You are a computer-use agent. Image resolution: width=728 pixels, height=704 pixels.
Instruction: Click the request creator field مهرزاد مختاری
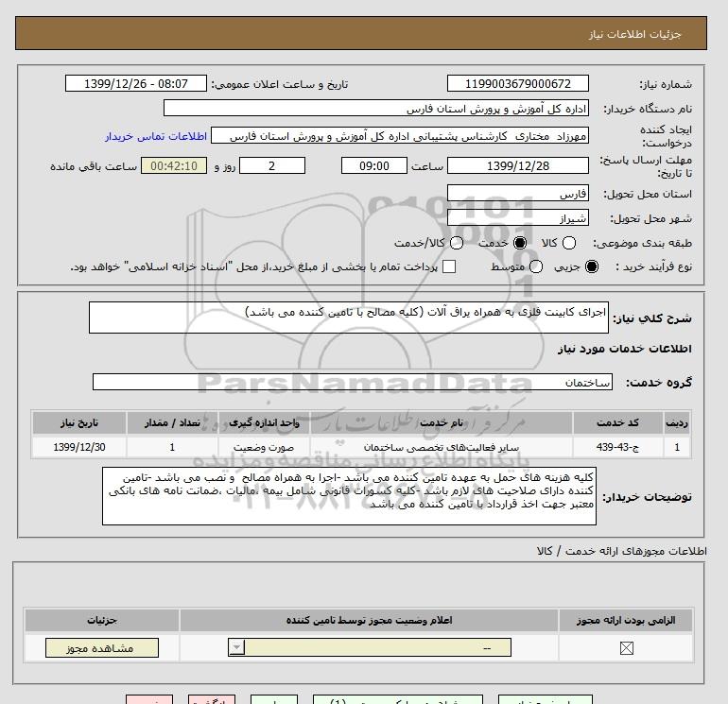[x=400, y=135]
